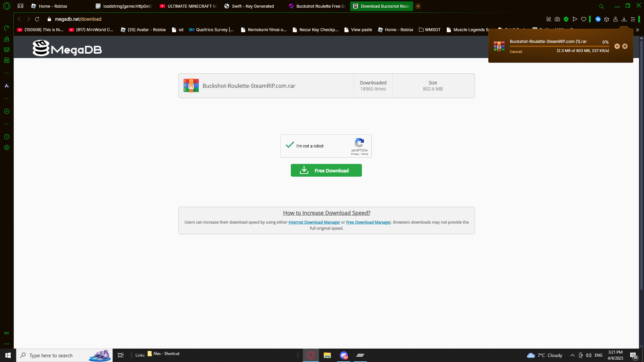The image size is (644, 362).
Task: Open sidebar three-dot setup menu
Action: [7, 344]
